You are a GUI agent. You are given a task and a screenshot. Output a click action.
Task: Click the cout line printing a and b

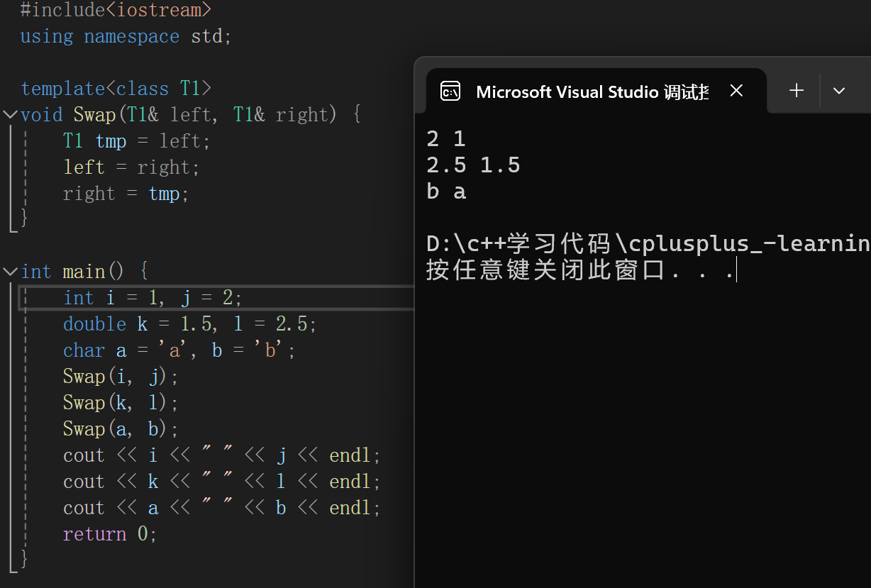pos(222,508)
